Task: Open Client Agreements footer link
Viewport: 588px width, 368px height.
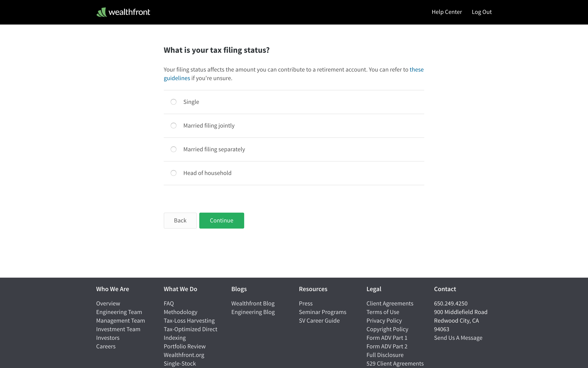Action: coord(390,304)
